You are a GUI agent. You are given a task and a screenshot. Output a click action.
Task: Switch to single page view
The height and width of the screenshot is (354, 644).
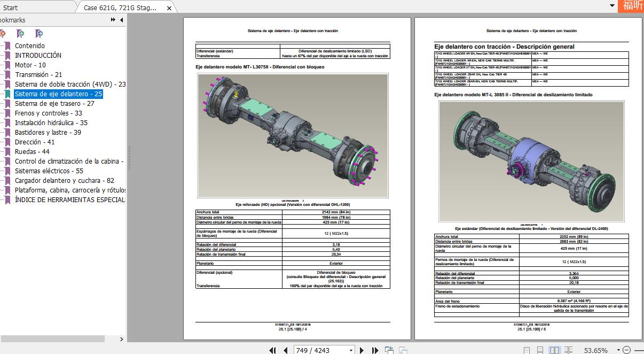pyautogui.click(x=527, y=350)
